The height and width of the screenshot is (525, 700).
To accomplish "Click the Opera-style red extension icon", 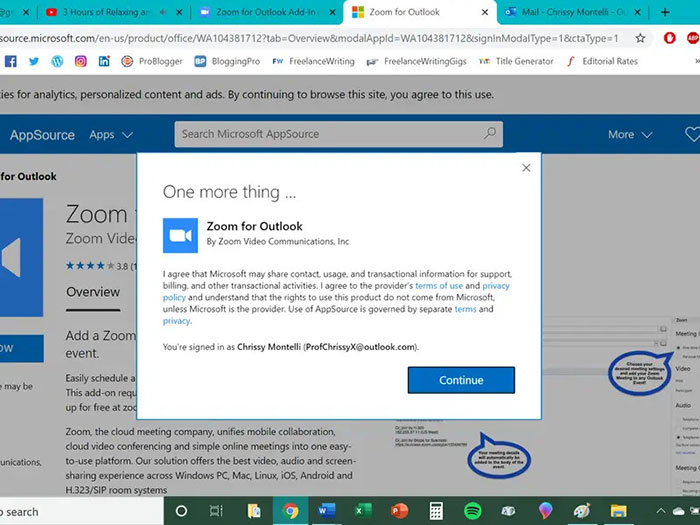I will click(670, 38).
